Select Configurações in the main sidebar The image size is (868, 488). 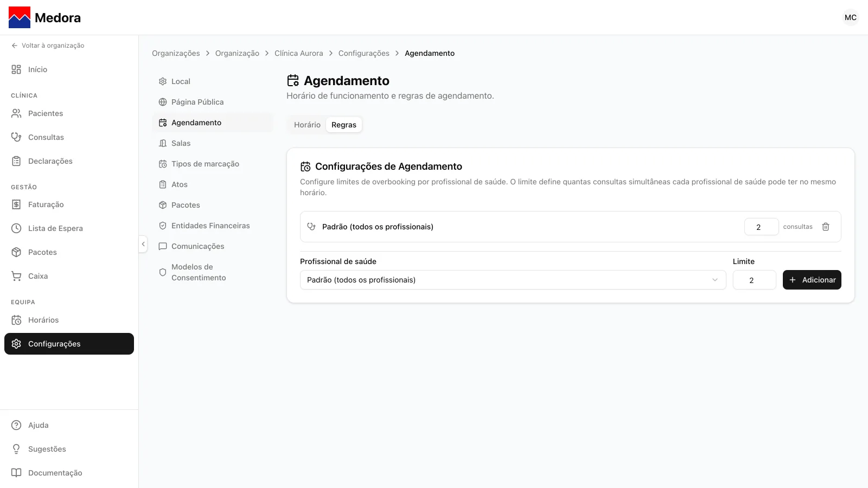[69, 344]
